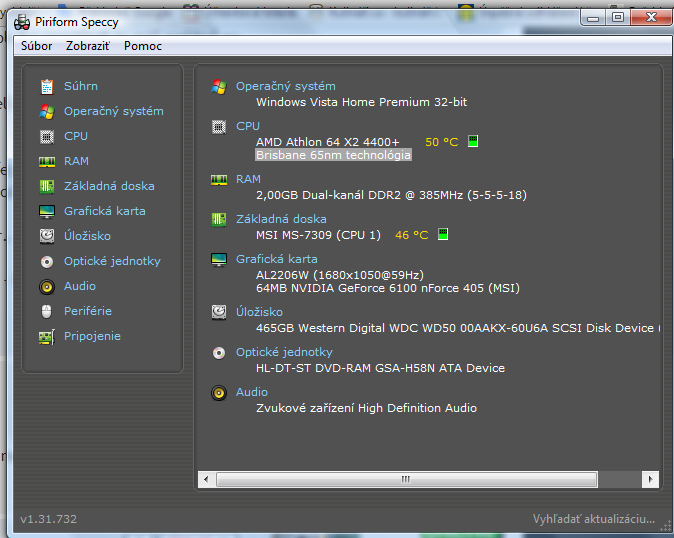
Task: Open Audio section in sidebar
Action: 80,286
